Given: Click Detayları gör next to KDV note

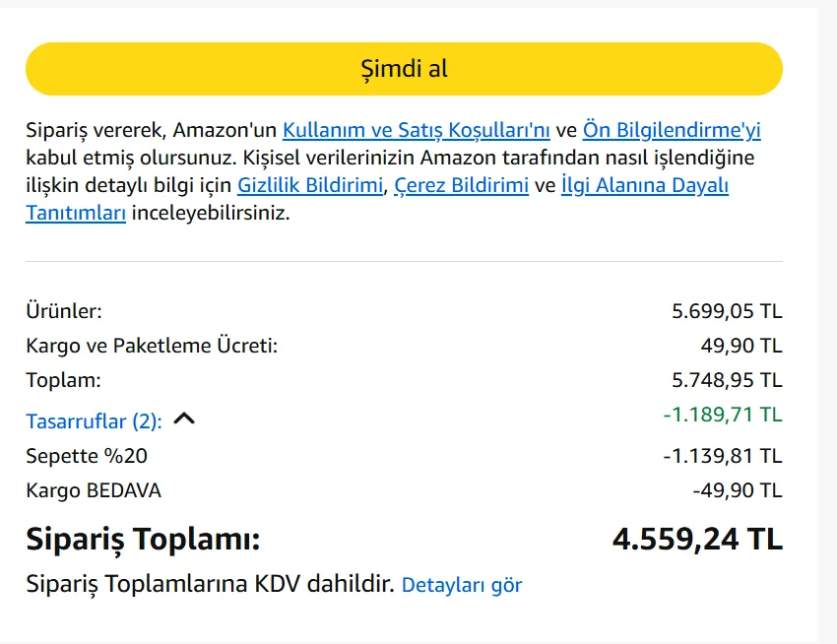Looking at the screenshot, I should [x=462, y=585].
